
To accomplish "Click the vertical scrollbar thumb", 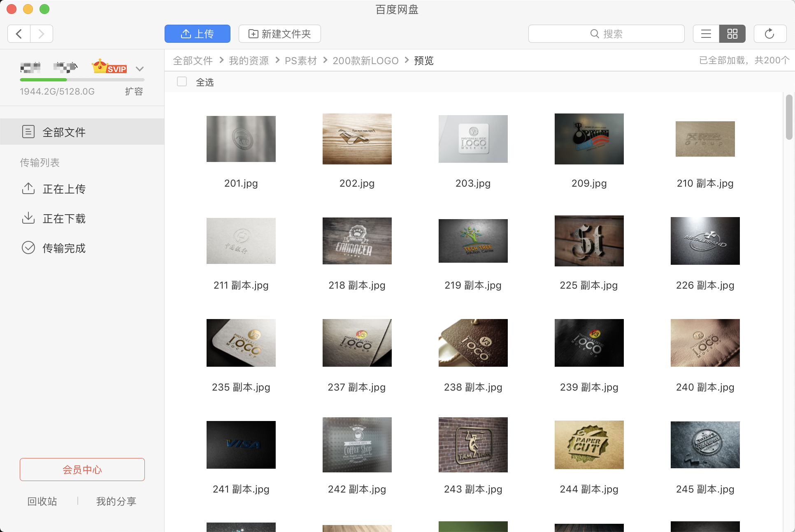I will point(789,117).
